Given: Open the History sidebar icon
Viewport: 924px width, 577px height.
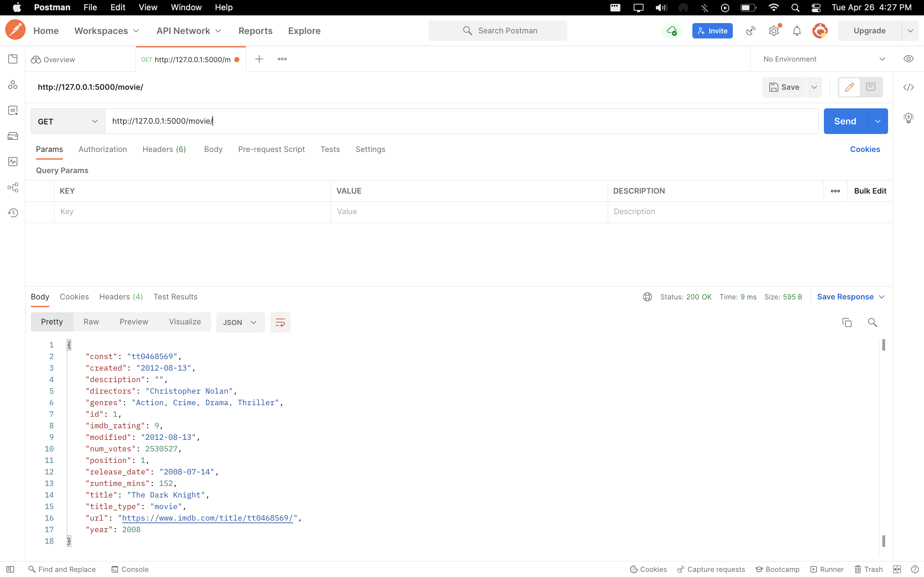Looking at the screenshot, I should coord(13,213).
